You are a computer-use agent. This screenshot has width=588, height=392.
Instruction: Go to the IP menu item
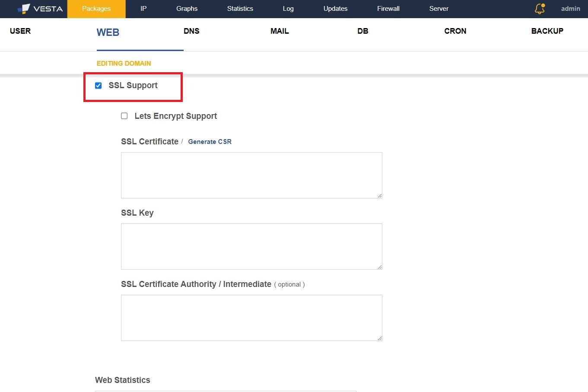click(143, 9)
